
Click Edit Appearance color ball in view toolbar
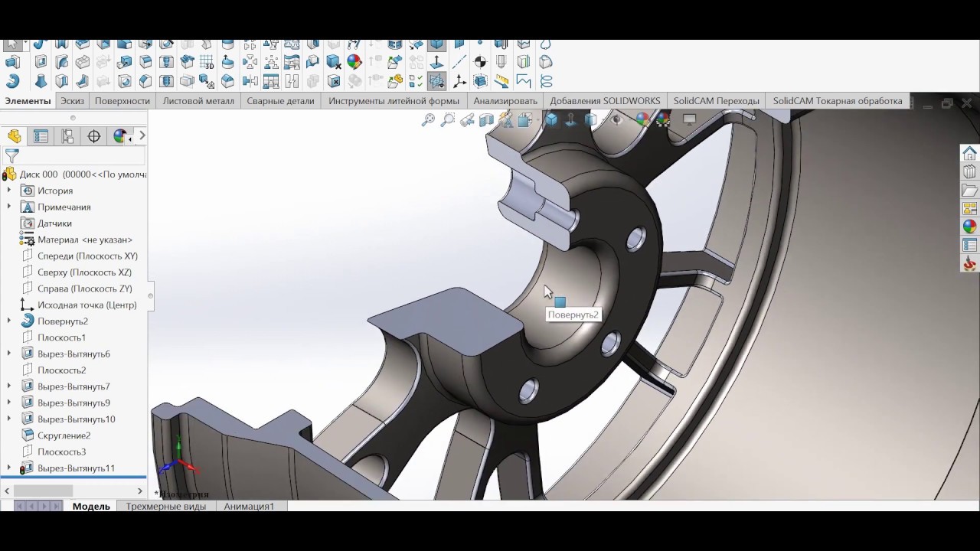tap(642, 119)
